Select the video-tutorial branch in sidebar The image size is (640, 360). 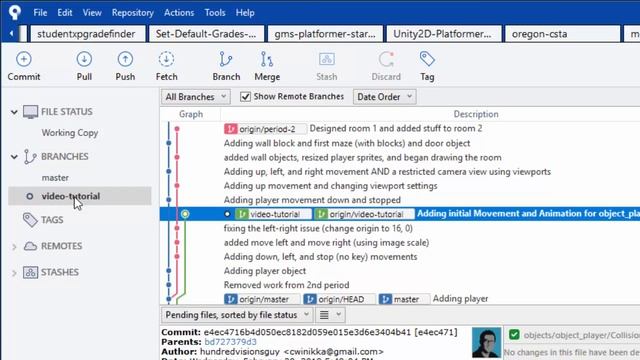[x=80, y=196]
